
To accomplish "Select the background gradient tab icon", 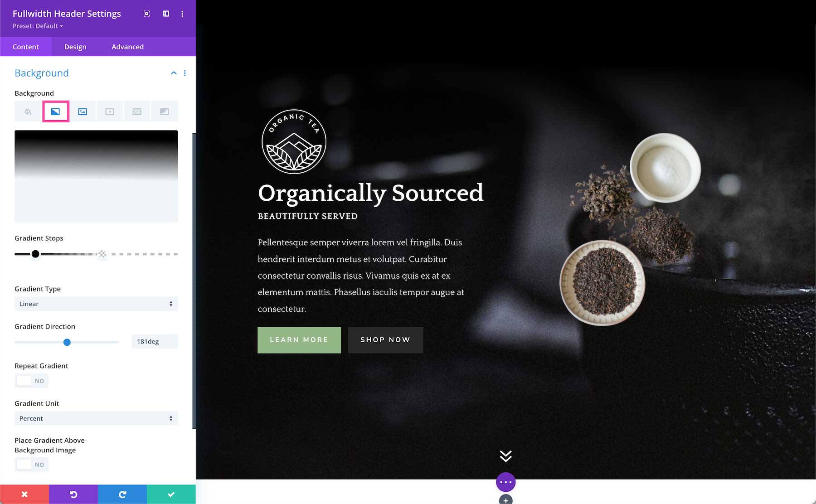I will click(55, 111).
